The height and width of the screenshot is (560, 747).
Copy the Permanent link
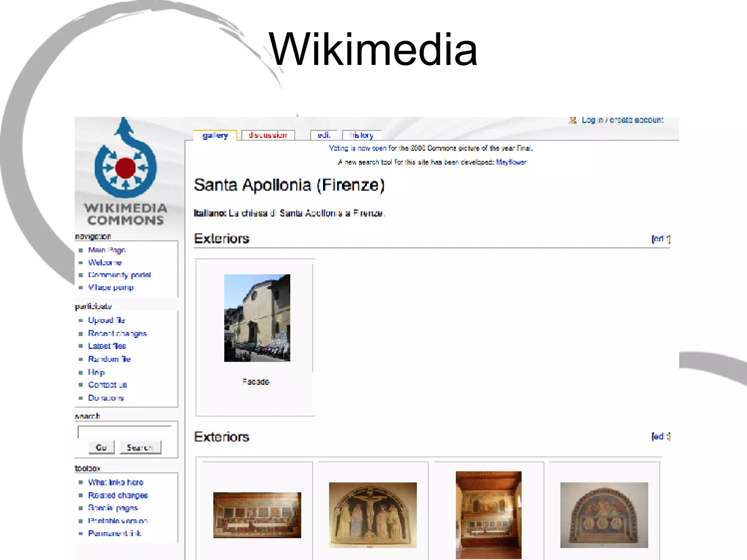115,533
